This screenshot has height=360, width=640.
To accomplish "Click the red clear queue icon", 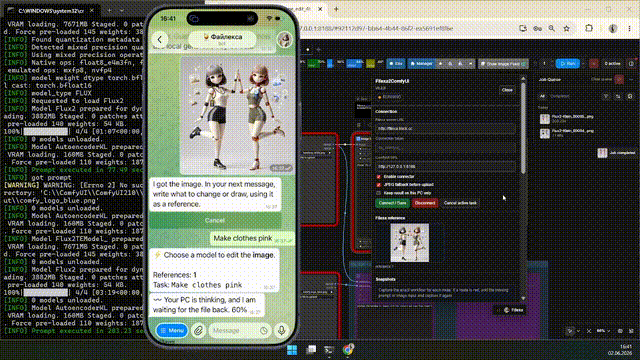I will pyautogui.click(x=619, y=79).
